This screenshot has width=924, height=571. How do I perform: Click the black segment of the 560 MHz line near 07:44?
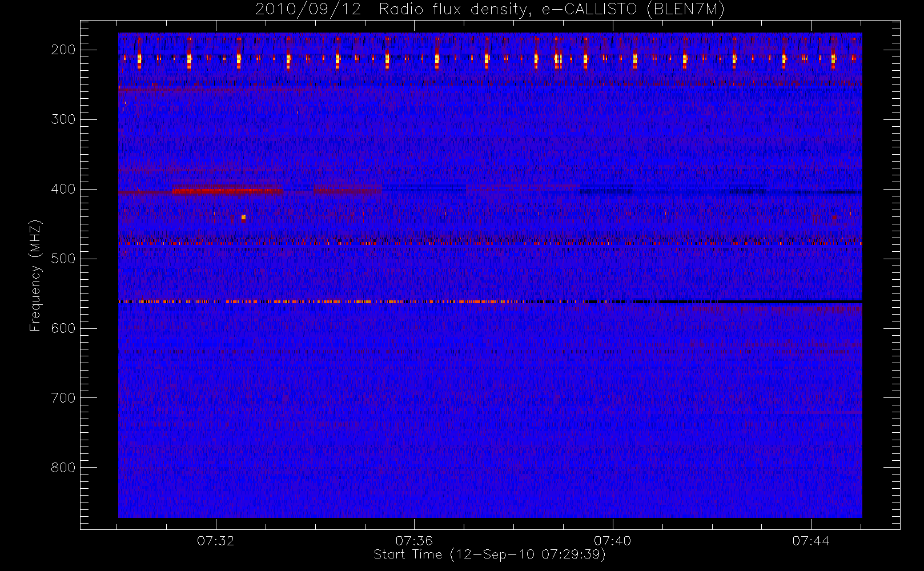(x=791, y=301)
